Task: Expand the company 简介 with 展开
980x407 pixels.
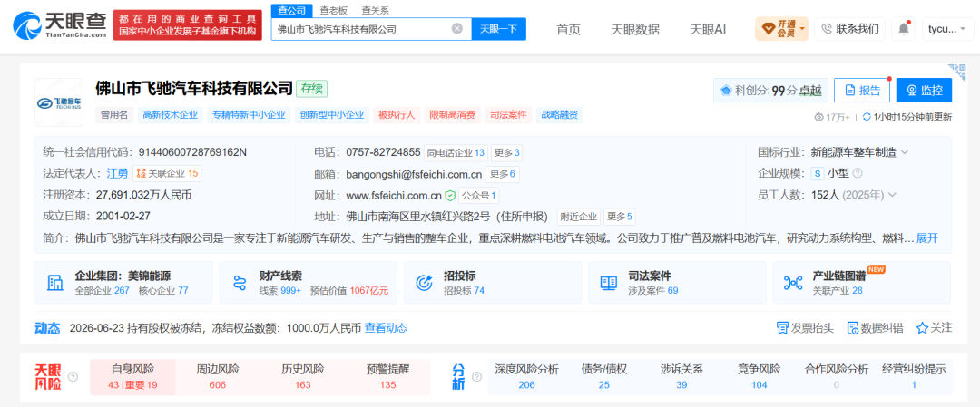Action: (927, 238)
